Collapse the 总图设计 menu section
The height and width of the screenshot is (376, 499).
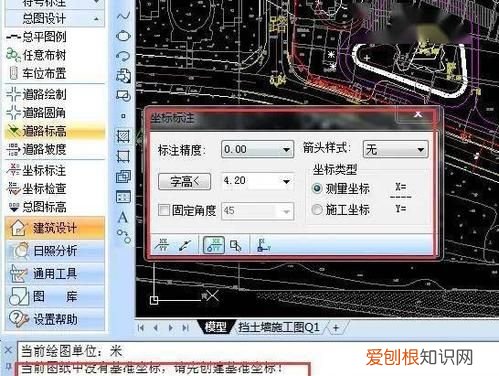pyautogui.click(x=55, y=19)
